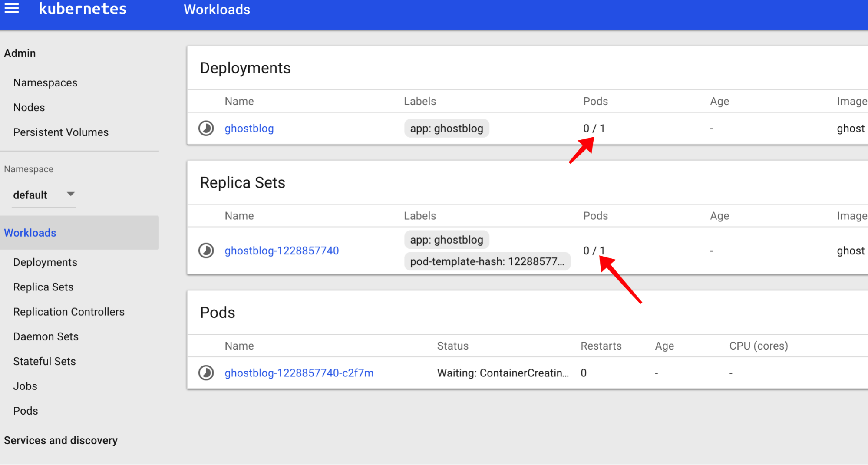The width and height of the screenshot is (868, 465).
Task: Click the Deployments card title
Action: 245,68
